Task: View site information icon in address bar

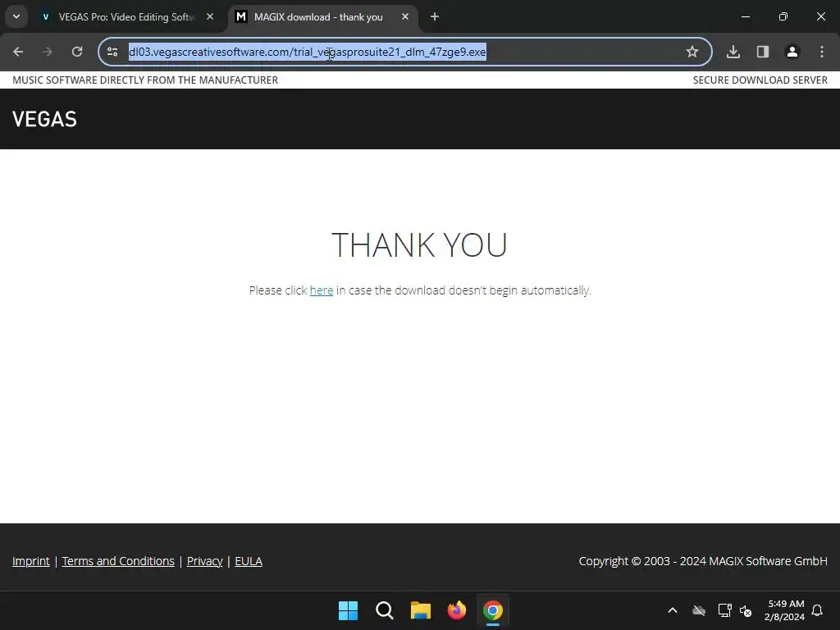Action: (112, 52)
